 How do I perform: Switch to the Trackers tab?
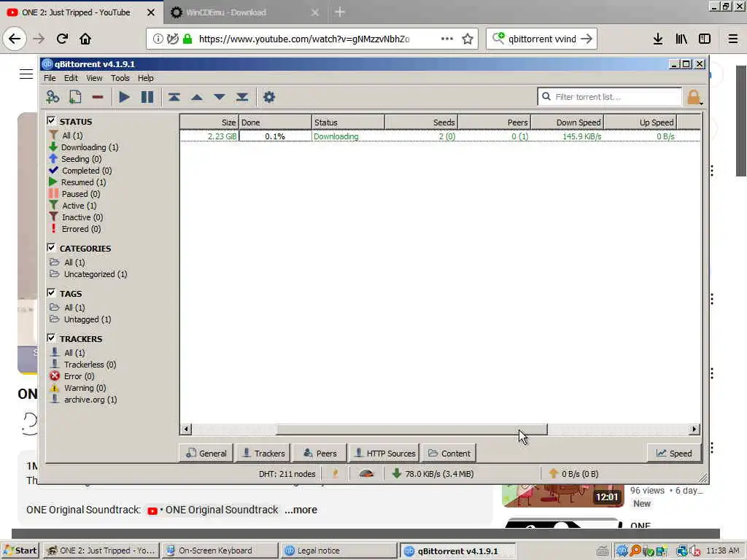(x=263, y=454)
